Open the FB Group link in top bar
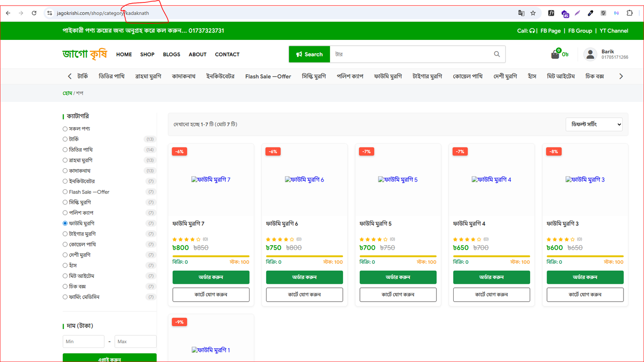This screenshot has width=644, height=362. tap(580, 31)
